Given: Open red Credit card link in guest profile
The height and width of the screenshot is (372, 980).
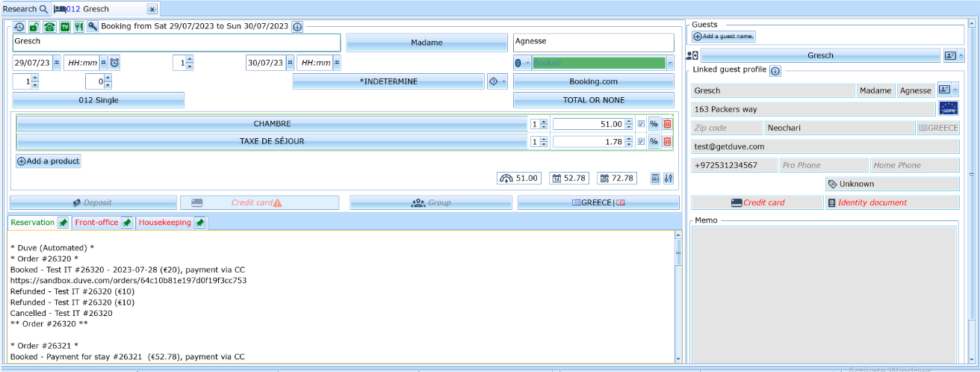Looking at the screenshot, I should [x=757, y=202].
